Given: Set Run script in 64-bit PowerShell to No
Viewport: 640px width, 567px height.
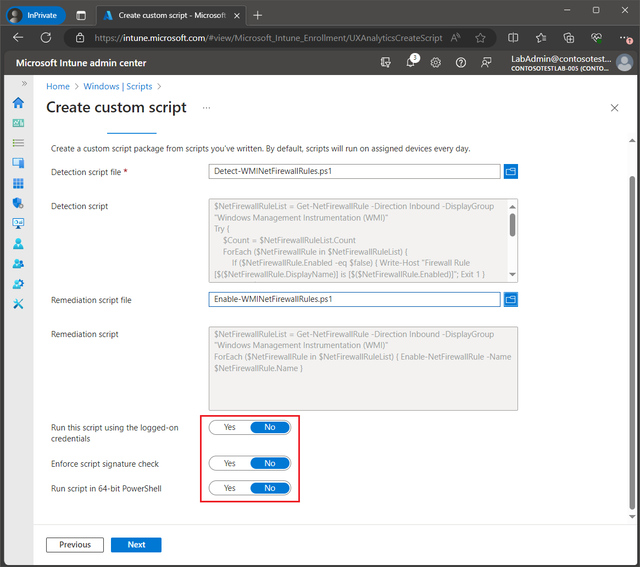Looking at the screenshot, I should pyautogui.click(x=270, y=488).
